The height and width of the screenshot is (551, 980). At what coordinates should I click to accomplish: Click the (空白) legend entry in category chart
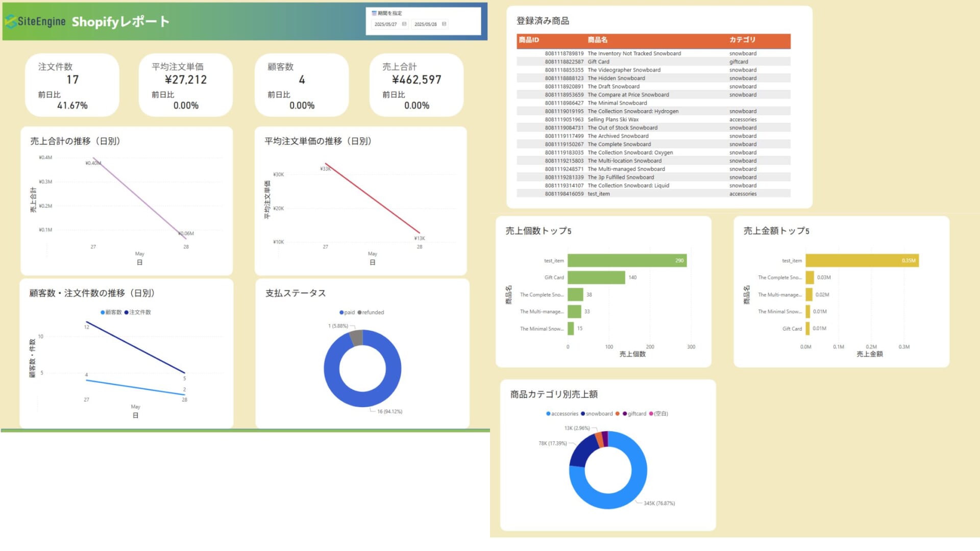[x=658, y=414]
